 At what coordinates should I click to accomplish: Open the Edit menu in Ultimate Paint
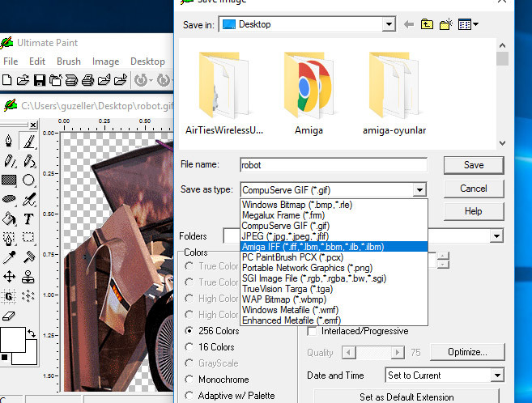37,62
